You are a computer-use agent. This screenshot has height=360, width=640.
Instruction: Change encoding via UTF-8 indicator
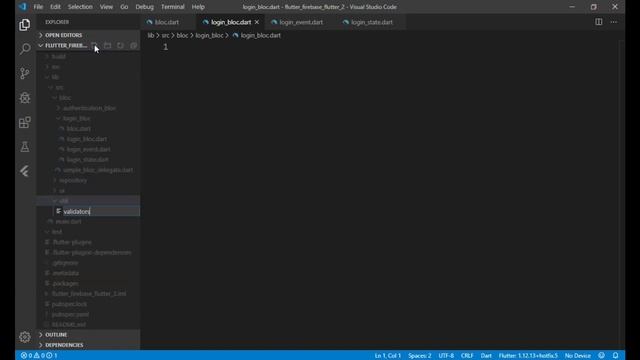(x=446, y=356)
